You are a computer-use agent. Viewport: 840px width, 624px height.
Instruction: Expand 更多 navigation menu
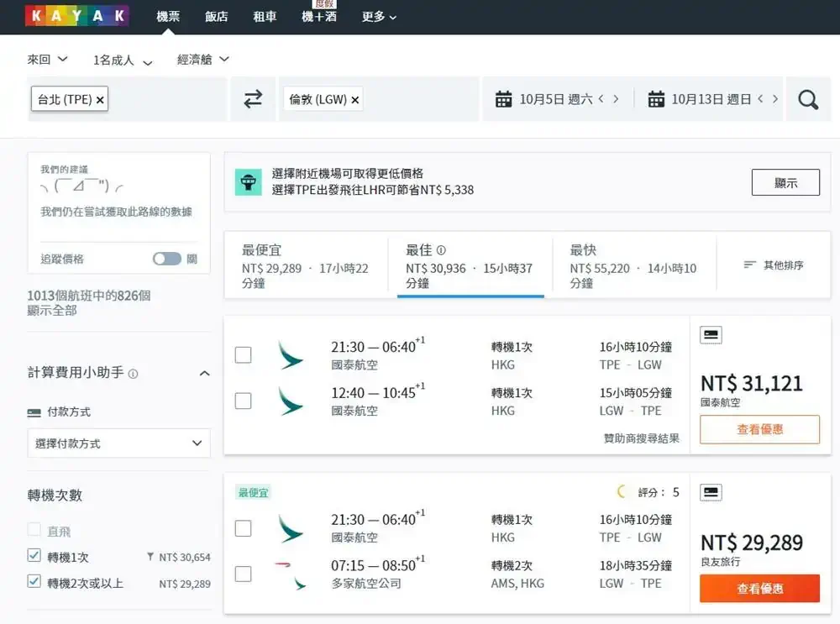(x=379, y=17)
